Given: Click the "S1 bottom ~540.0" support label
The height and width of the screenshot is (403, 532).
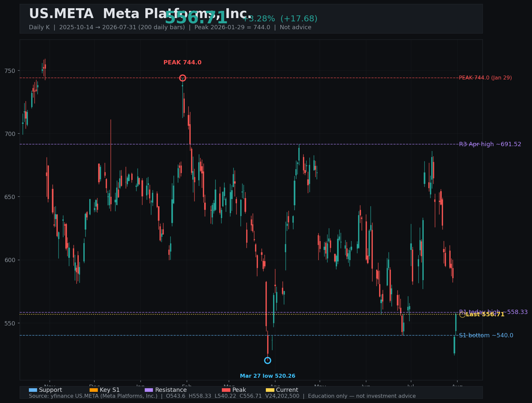Looking at the screenshot, I should pyautogui.click(x=486, y=335).
